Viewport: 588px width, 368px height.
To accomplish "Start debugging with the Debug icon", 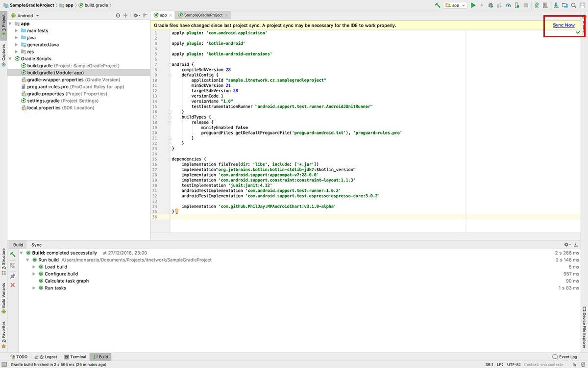I will (490, 5).
